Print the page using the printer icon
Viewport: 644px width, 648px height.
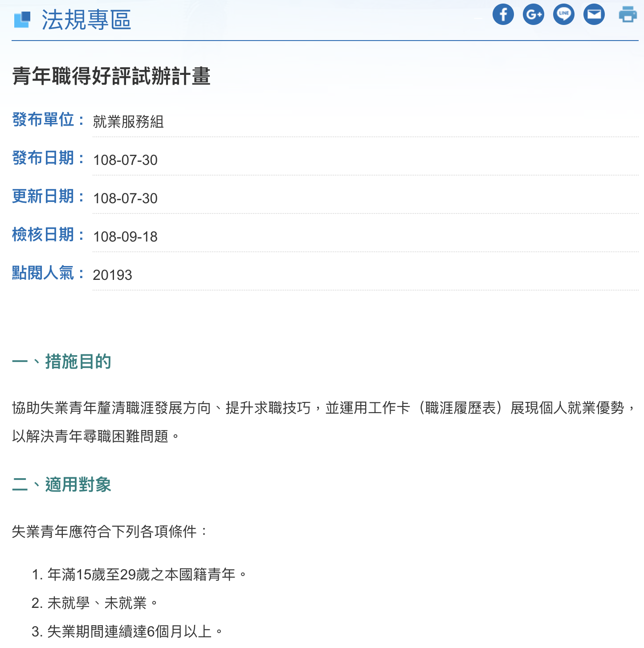(x=628, y=15)
